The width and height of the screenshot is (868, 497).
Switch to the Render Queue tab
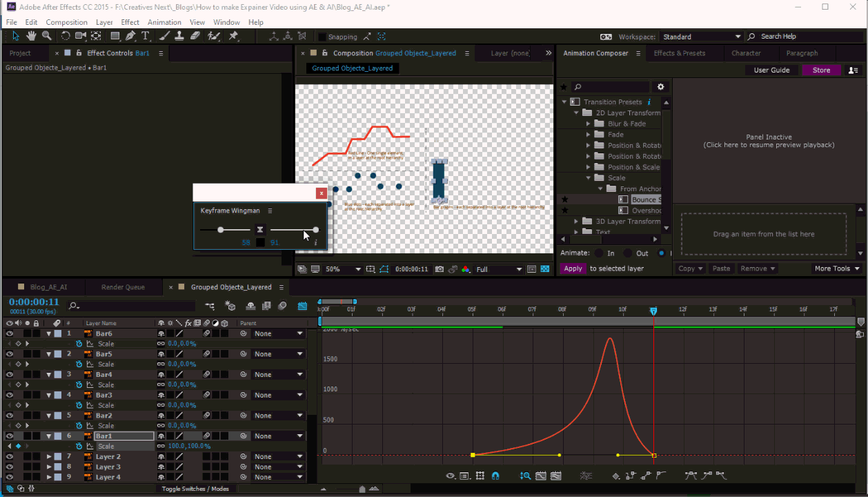pyautogui.click(x=124, y=286)
